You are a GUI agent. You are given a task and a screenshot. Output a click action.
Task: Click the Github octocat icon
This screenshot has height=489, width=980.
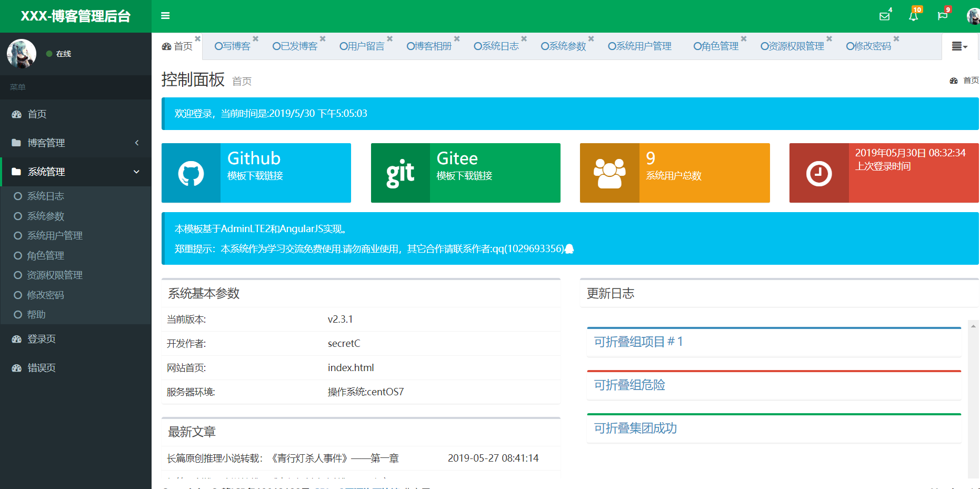(191, 173)
